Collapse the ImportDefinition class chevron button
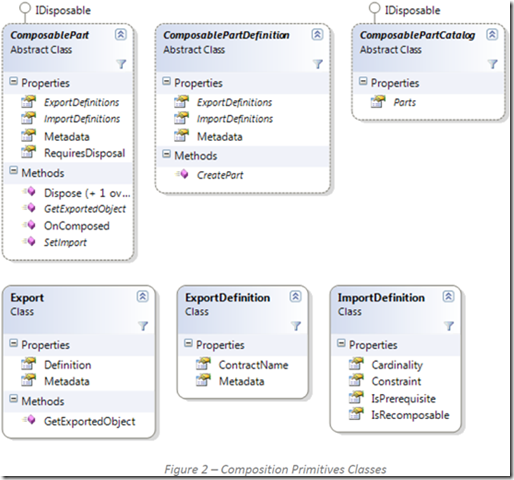 448,296
